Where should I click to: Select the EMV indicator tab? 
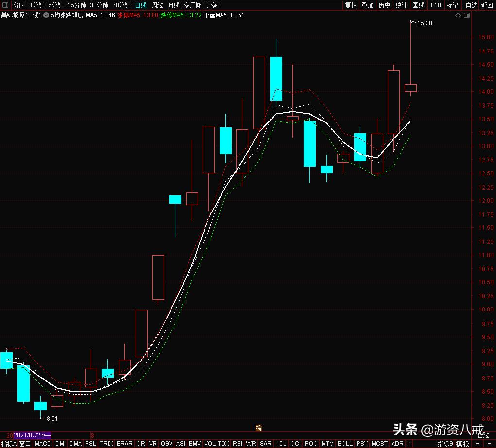pos(195,444)
